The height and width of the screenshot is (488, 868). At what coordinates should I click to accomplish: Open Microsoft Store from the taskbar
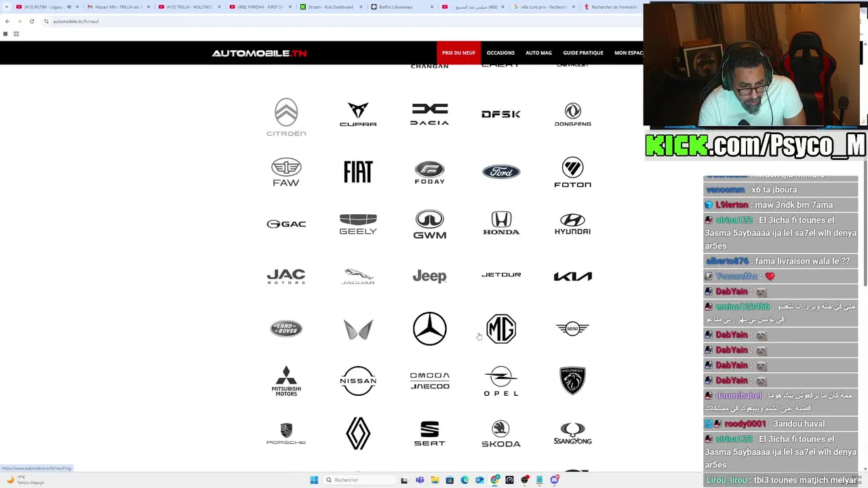[x=450, y=480]
